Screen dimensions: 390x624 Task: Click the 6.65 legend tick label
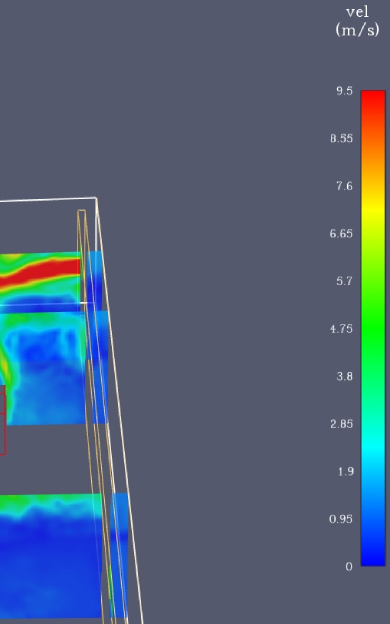pos(341,234)
